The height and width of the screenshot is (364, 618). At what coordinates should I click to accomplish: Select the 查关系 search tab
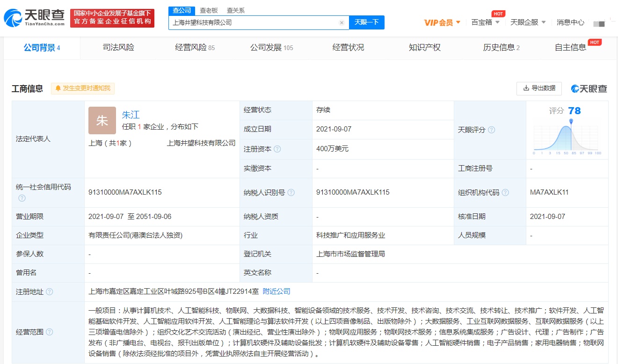pos(236,10)
